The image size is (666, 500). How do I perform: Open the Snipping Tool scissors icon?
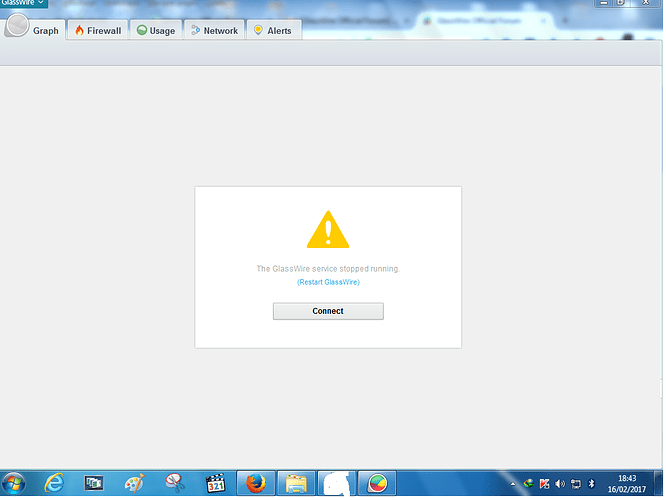[174, 483]
